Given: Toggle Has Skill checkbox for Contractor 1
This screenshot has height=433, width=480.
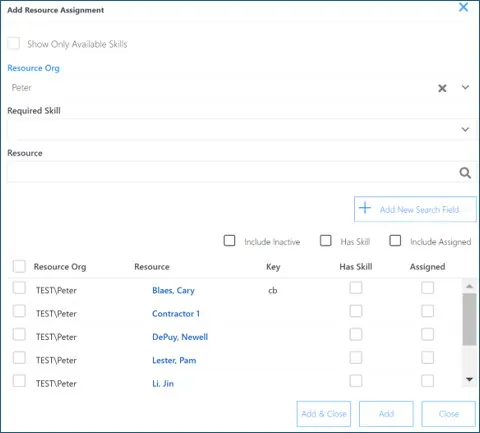Looking at the screenshot, I should (356, 311).
